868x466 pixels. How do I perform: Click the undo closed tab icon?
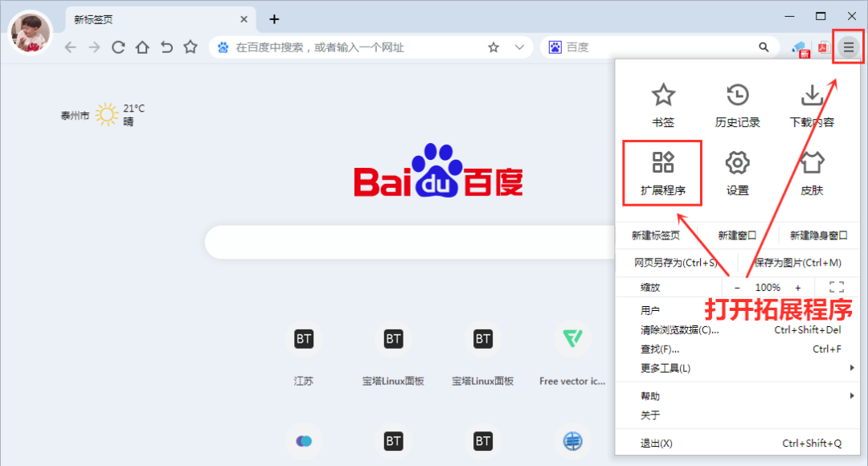click(x=166, y=47)
